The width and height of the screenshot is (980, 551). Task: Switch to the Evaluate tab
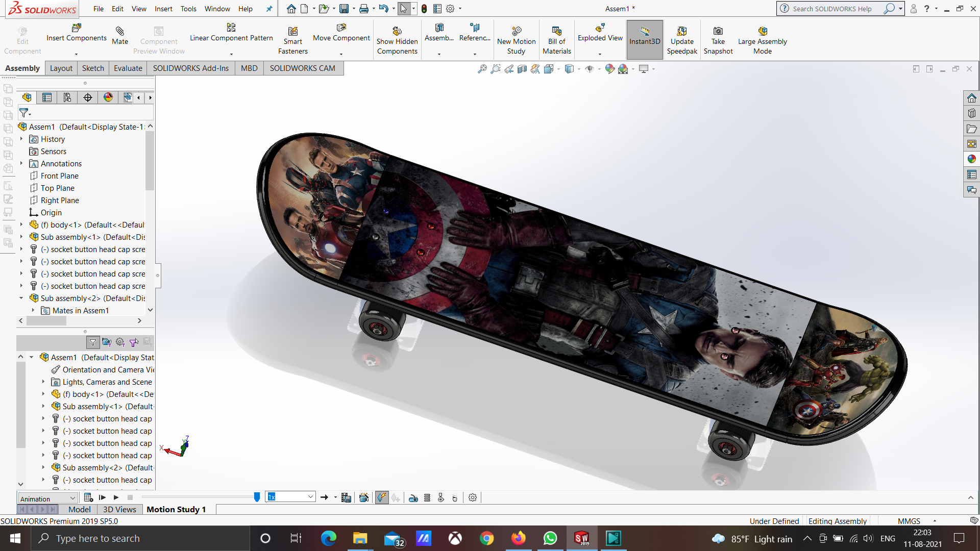point(128,68)
